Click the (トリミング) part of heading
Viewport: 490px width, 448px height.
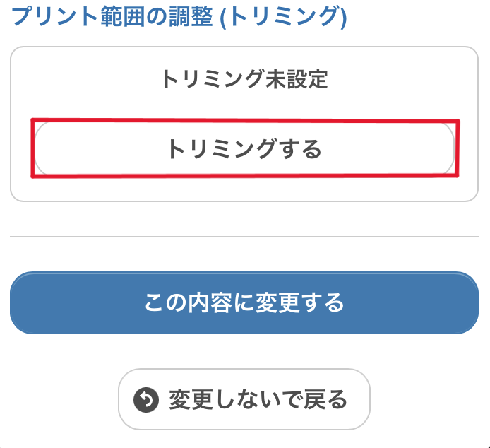tap(283, 17)
